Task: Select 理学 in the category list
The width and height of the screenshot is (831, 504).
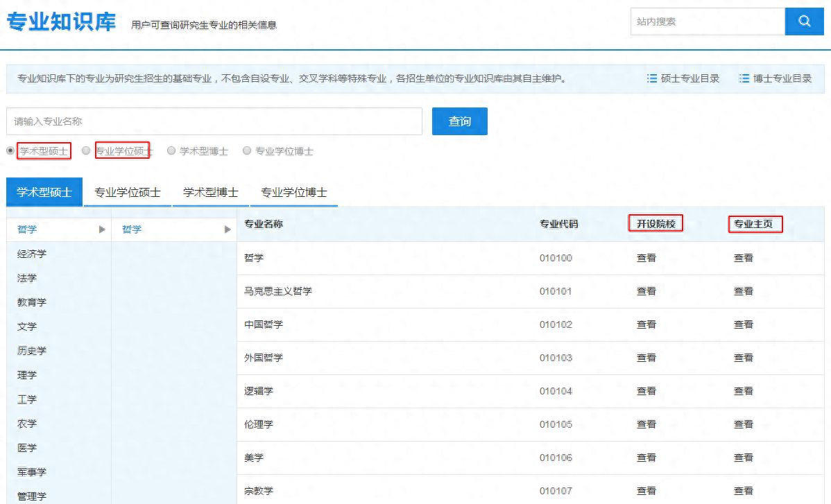Action: [x=27, y=375]
